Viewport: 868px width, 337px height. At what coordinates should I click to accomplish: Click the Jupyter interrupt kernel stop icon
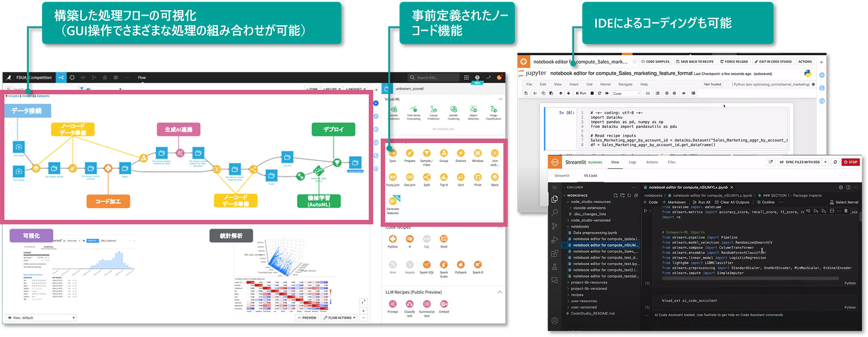point(592,93)
